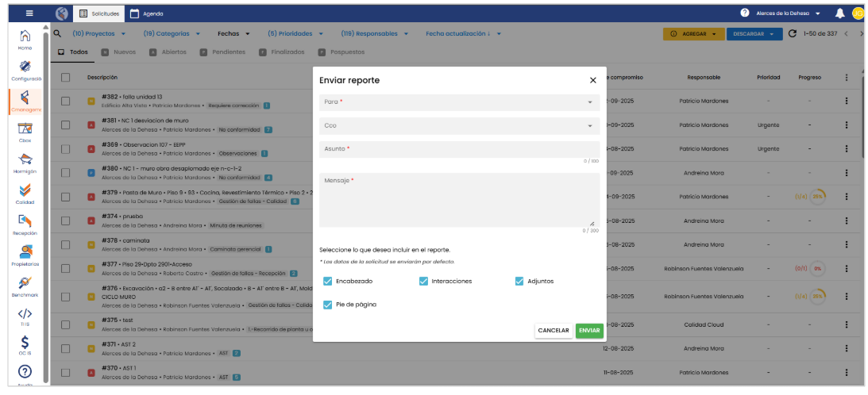Open the Propietarios sidebar module
This screenshot has height=395, width=868.
click(x=25, y=257)
